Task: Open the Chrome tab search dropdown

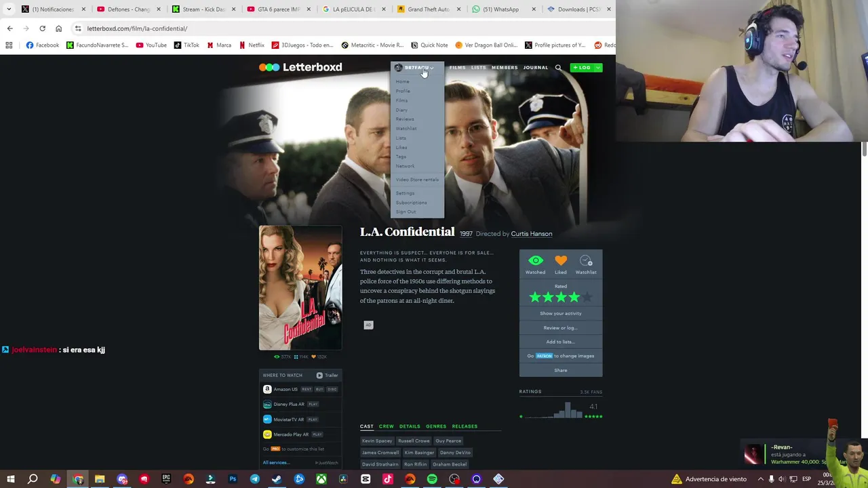Action: click(9, 9)
